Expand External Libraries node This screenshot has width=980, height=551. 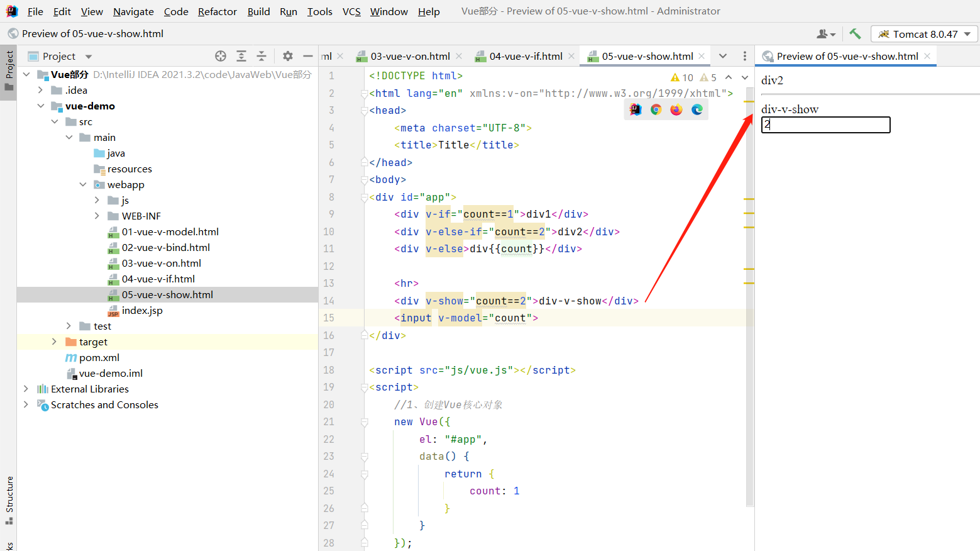tap(26, 389)
